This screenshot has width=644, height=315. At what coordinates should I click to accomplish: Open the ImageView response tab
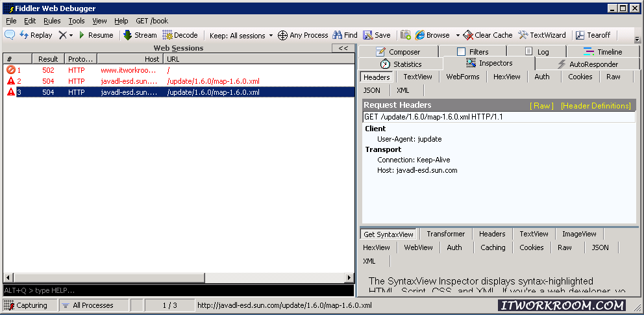click(x=579, y=234)
